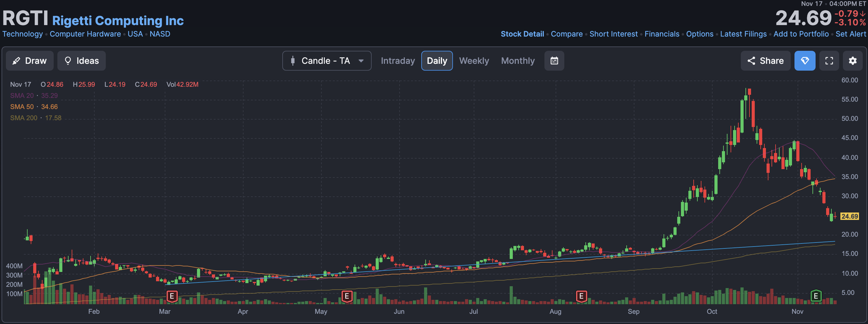Open the Compare link
Screen dimensions: 868x324
pos(566,34)
